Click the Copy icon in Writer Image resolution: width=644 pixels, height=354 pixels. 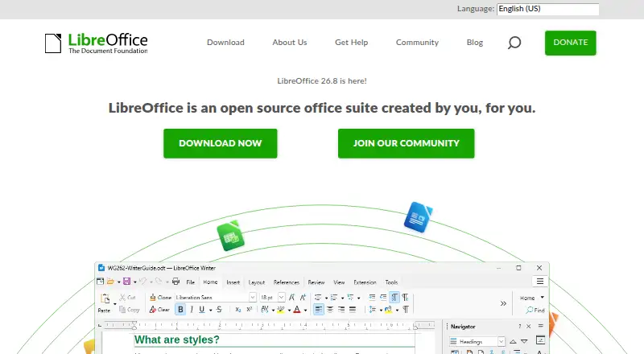click(x=122, y=310)
